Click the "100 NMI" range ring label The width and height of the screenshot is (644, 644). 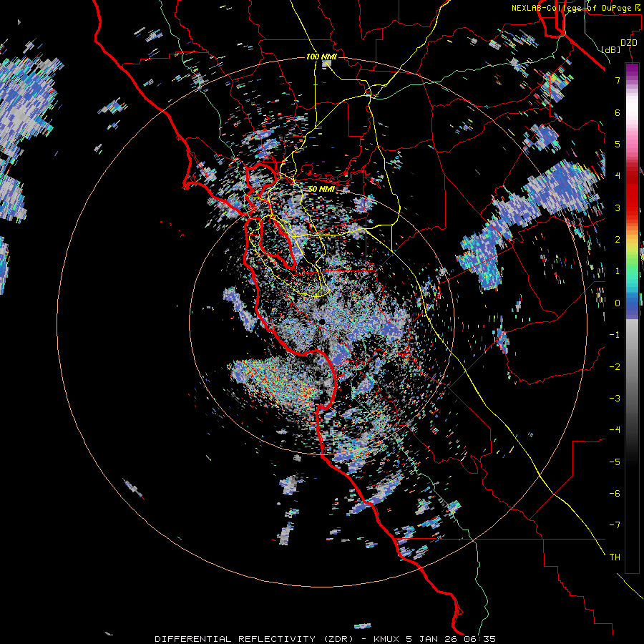click(x=321, y=57)
